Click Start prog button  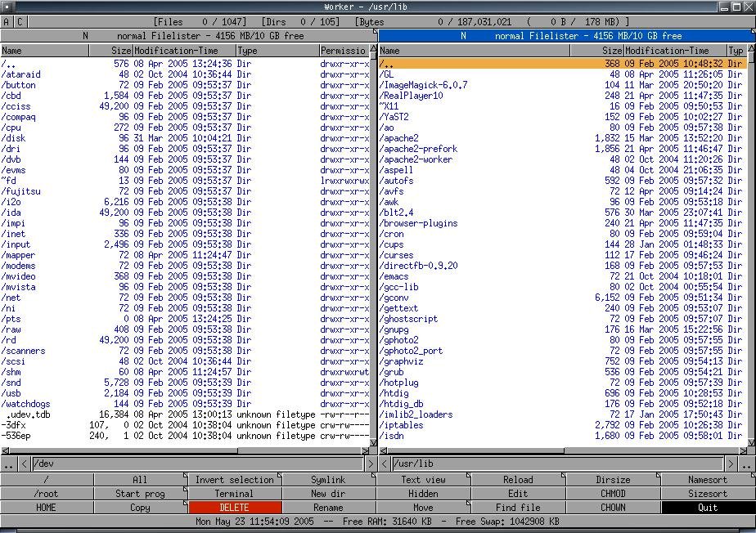(140, 494)
